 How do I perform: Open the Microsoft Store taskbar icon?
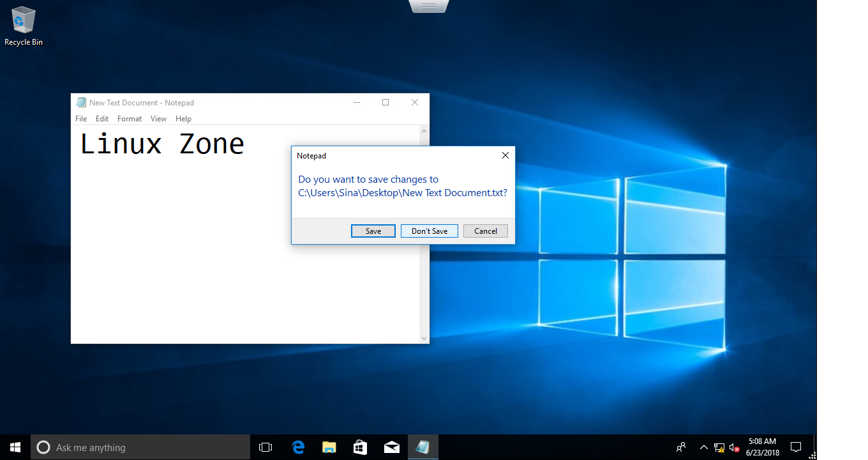(360, 447)
